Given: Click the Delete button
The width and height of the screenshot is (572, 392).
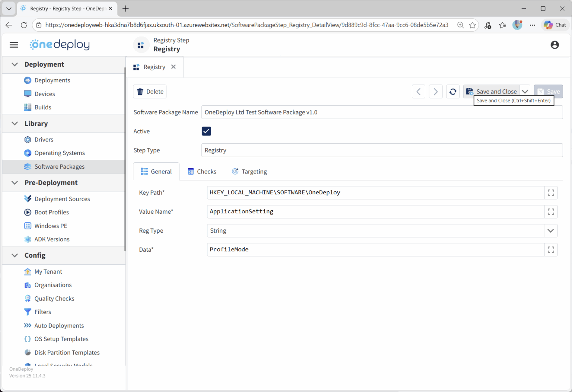Looking at the screenshot, I should click(x=150, y=92).
